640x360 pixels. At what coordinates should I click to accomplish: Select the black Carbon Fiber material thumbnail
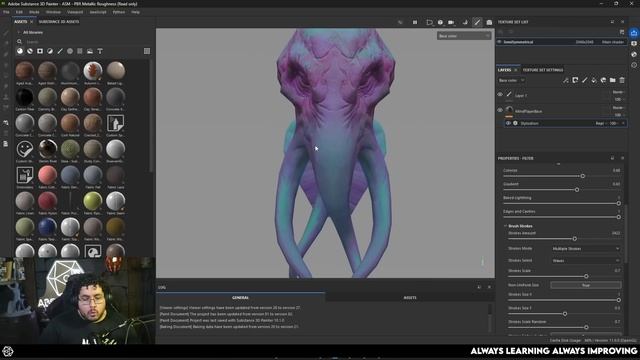tap(25, 97)
